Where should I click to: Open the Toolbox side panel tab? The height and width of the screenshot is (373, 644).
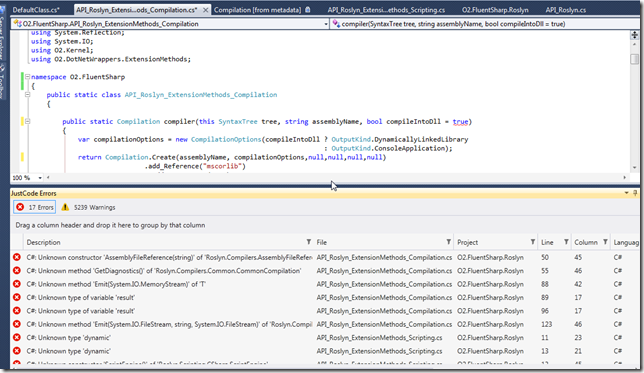[x=2, y=82]
